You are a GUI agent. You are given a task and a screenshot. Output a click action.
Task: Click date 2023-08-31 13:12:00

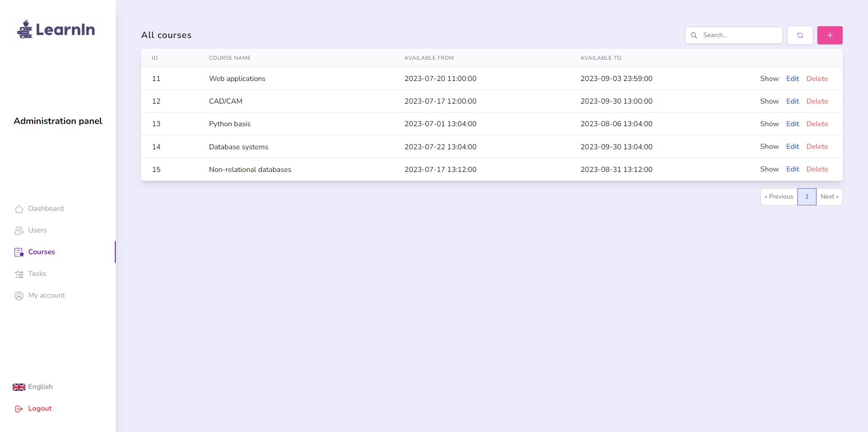(617, 170)
